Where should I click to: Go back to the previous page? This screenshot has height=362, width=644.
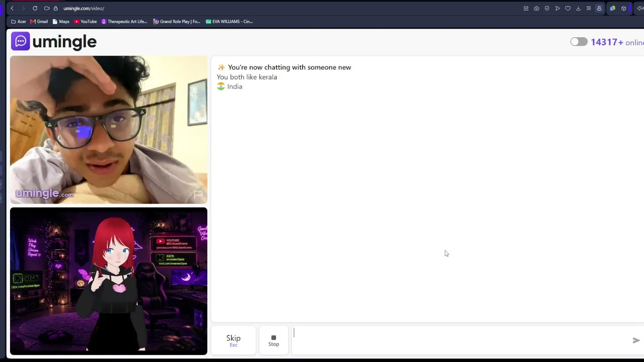[x=12, y=9]
